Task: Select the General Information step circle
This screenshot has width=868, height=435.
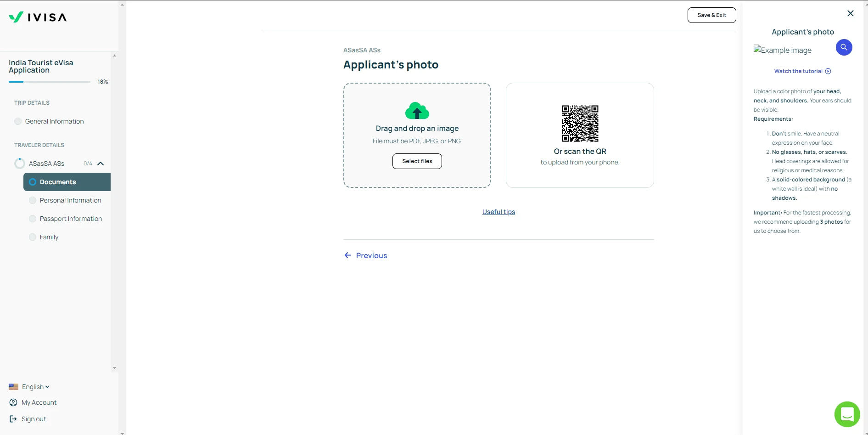Action: (x=18, y=121)
